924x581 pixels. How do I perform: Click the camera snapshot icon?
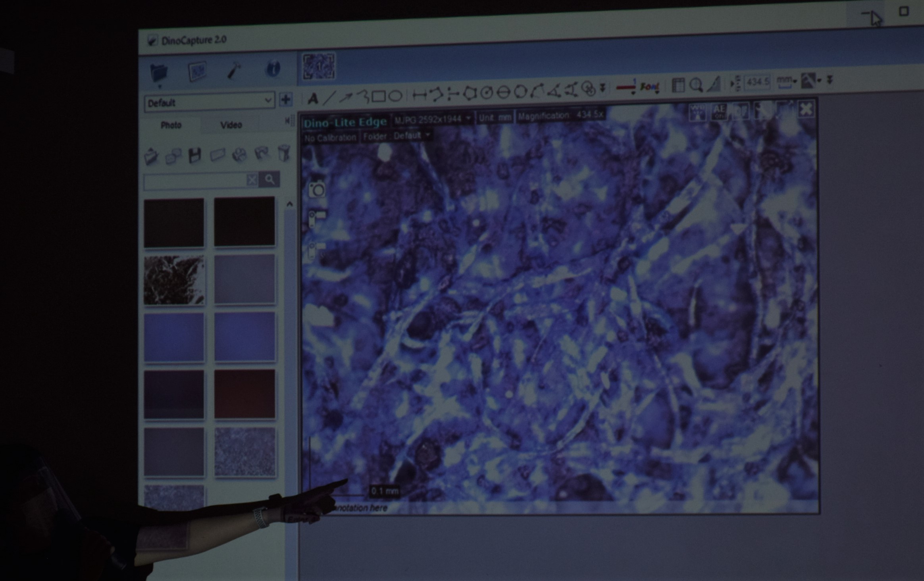coord(317,190)
